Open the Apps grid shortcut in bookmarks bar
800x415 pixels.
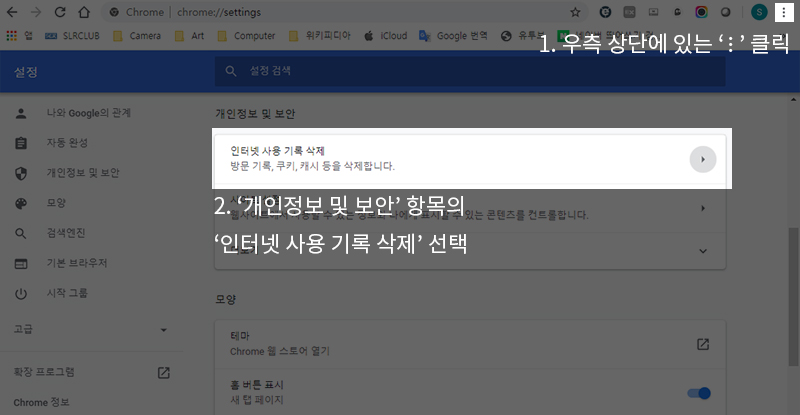(12, 36)
